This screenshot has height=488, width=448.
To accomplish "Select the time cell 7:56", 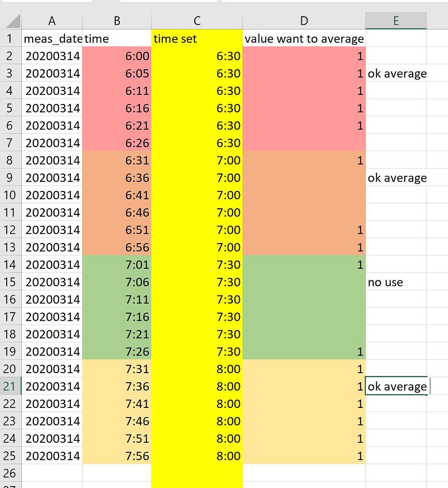I will 117,456.
